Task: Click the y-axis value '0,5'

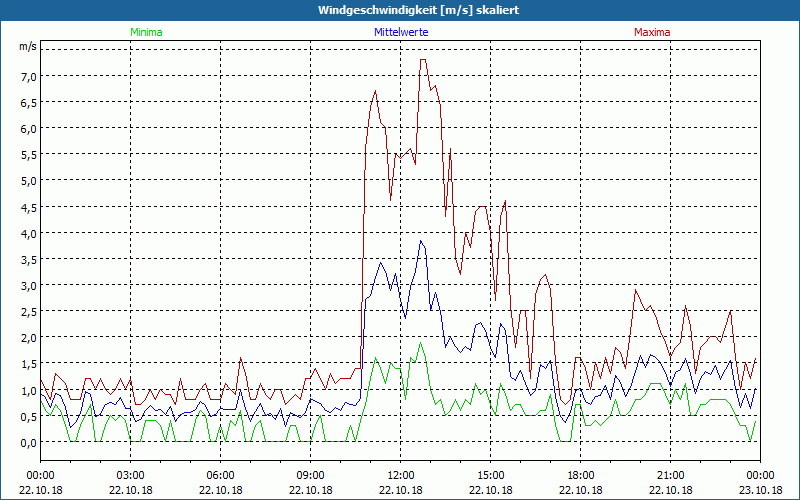Action: pos(29,416)
